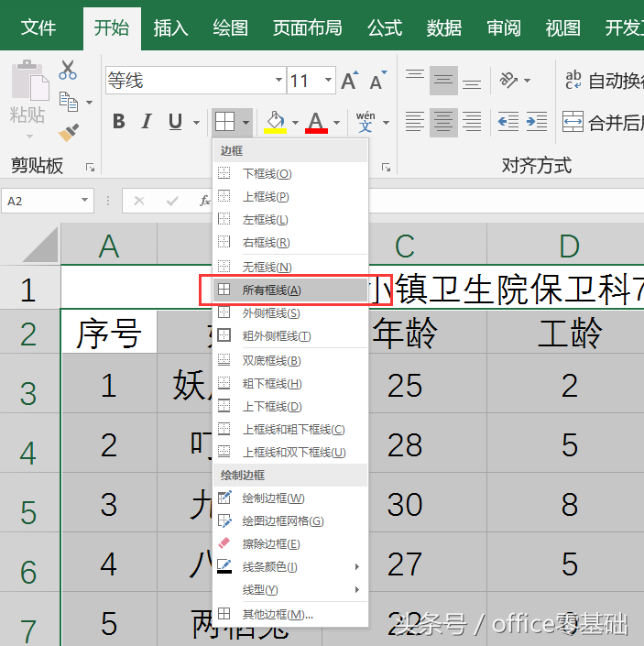Screen dimensions: 644x646
Task: Open the phonetic guide dropdown arrow
Action: [386, 123]
